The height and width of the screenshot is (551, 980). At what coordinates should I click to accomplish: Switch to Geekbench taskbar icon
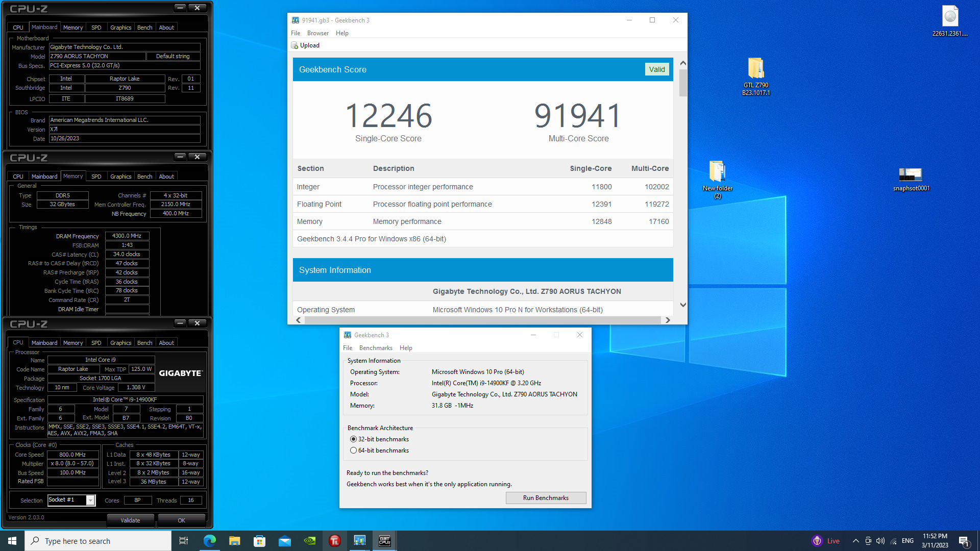point(359,541)
